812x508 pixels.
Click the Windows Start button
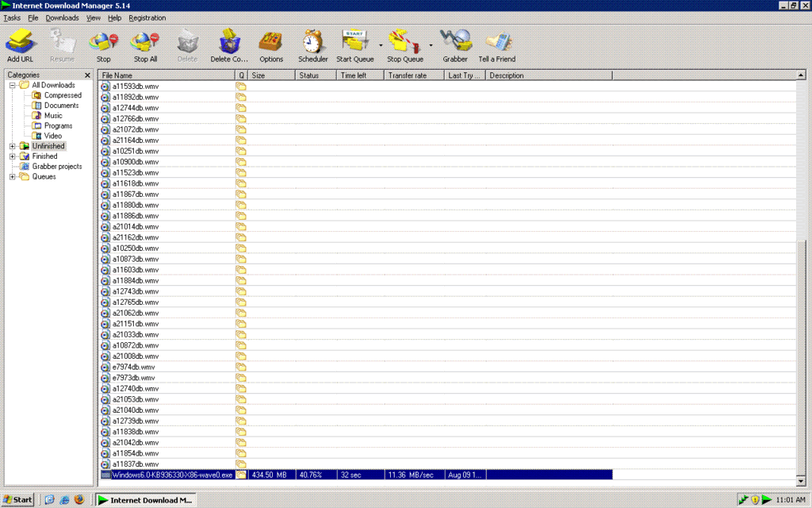coord(18,499)
